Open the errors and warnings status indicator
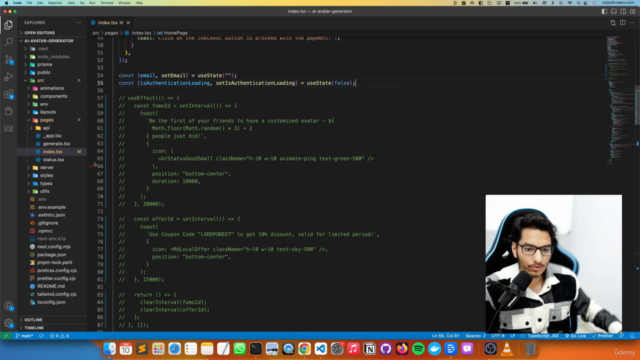640x360 pixels. 59,336
